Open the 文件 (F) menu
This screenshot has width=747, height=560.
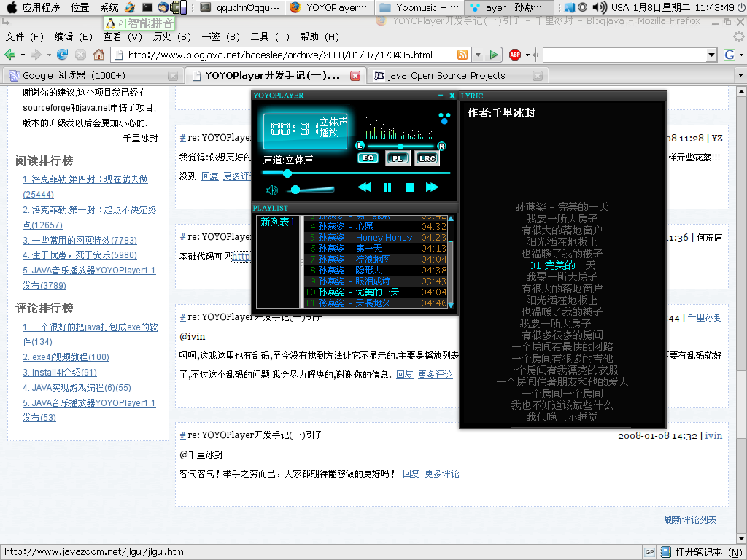pos(24,36)
